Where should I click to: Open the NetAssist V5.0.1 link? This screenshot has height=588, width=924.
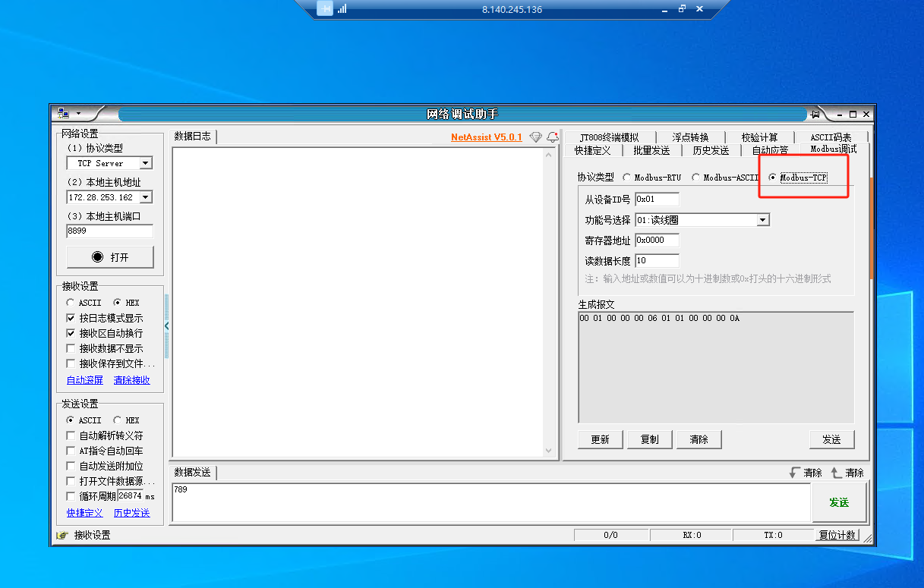[487, 137]
